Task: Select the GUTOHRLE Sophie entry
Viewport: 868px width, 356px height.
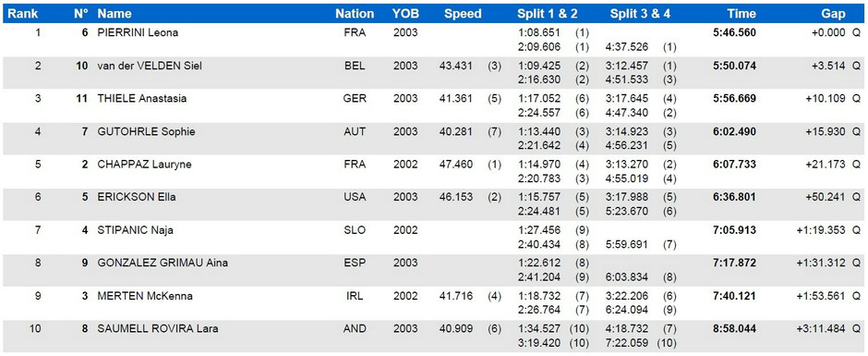Action: [x=146, y=131]
